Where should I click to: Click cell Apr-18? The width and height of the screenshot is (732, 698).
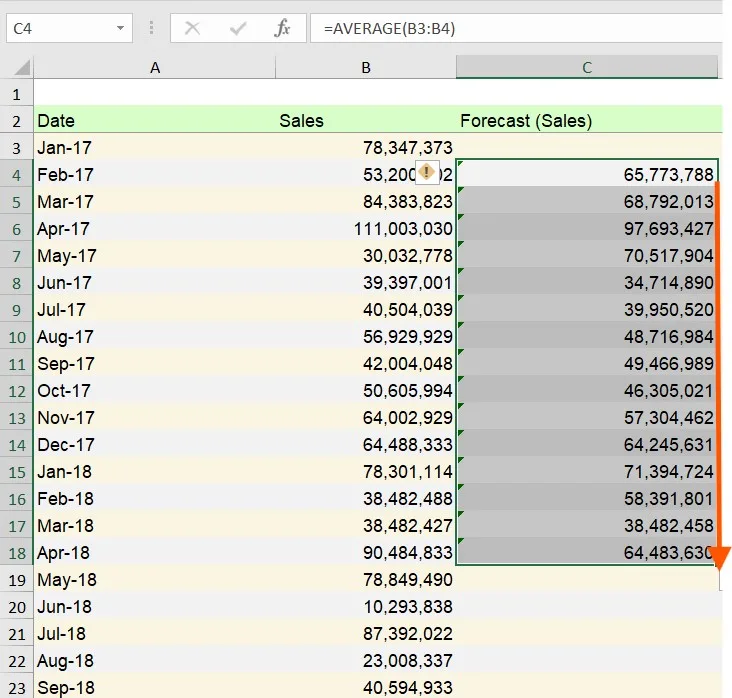click(155, 553)
